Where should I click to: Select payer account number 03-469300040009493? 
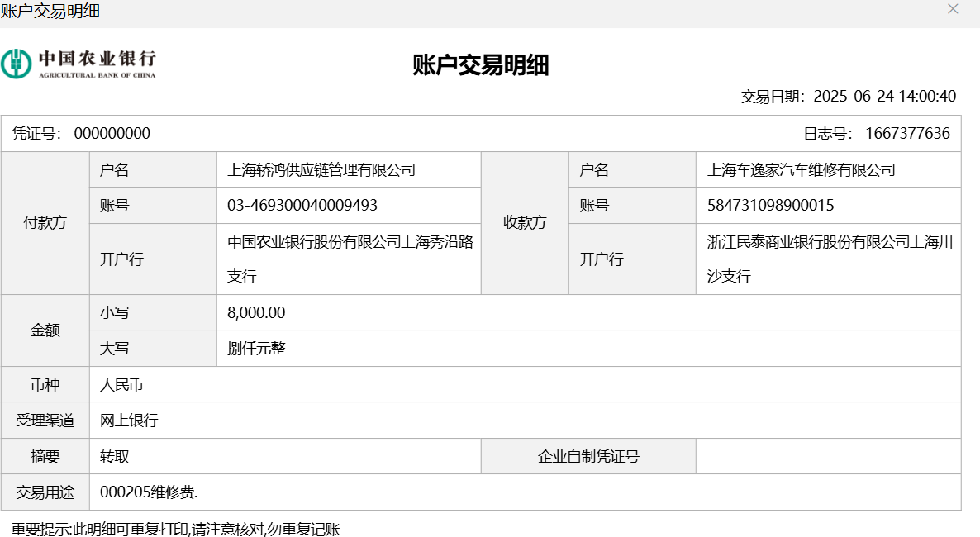[302, 206]
